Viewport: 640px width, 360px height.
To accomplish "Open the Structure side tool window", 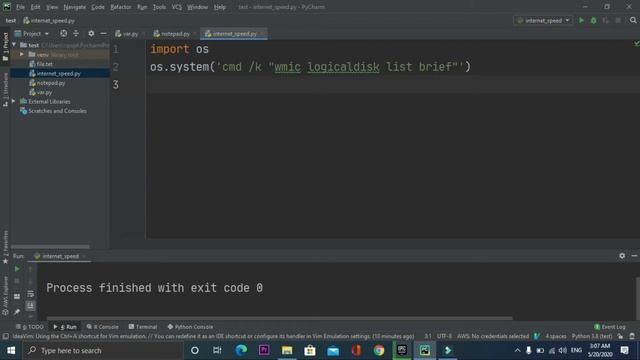I will click(x=5, y=90).
